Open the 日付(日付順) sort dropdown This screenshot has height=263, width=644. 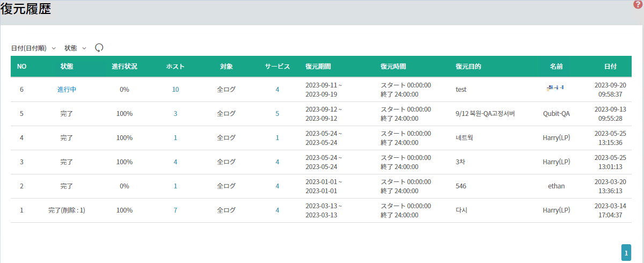[33, 48]
